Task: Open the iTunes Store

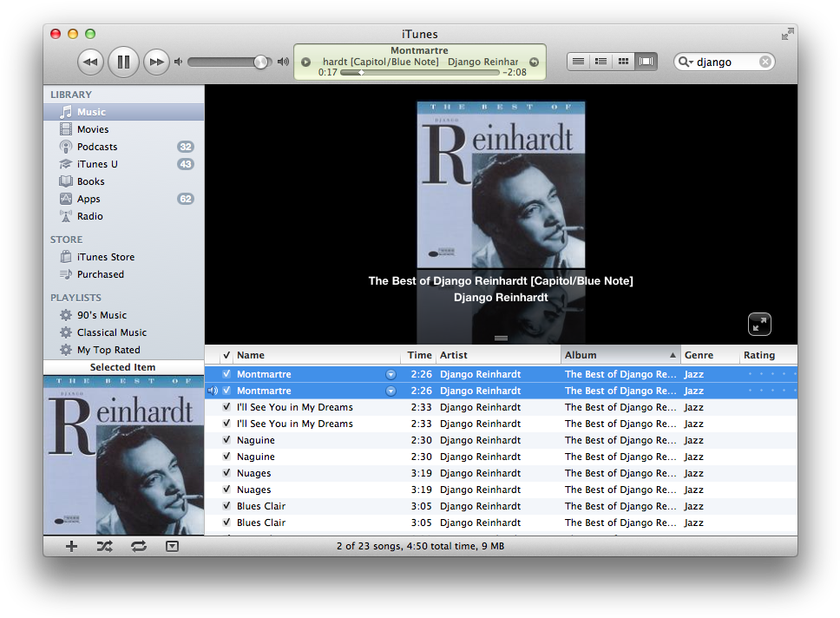Action: click(124, 257)
